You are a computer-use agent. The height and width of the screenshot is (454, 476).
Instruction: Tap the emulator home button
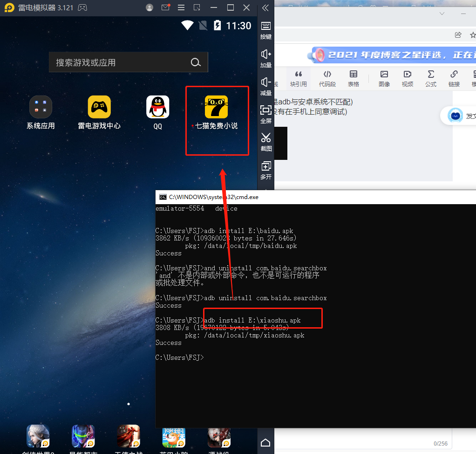[x=265, y=443]
